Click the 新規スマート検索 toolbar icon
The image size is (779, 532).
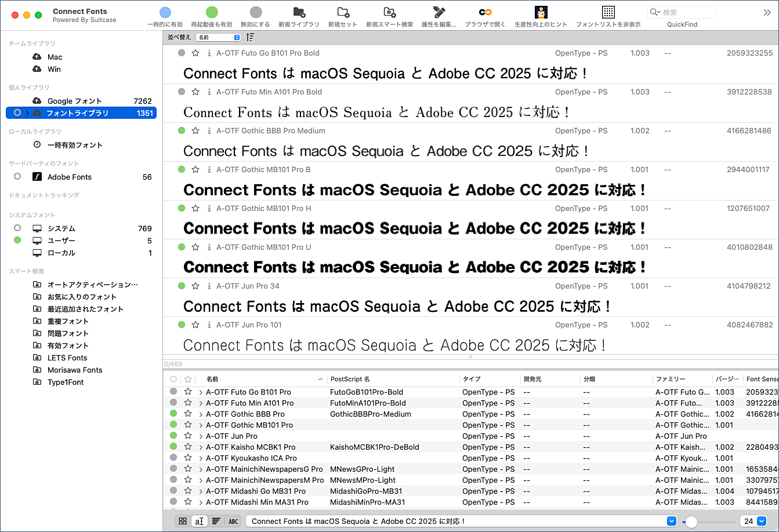point(389,12)
